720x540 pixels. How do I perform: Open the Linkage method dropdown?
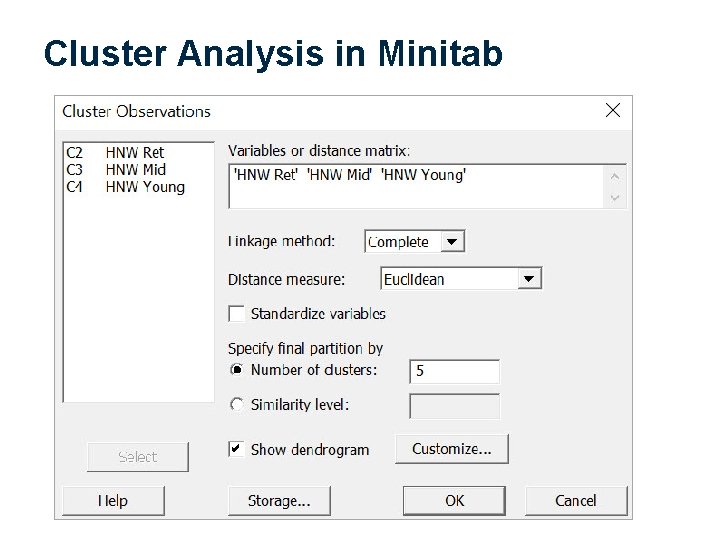(452, 242)
